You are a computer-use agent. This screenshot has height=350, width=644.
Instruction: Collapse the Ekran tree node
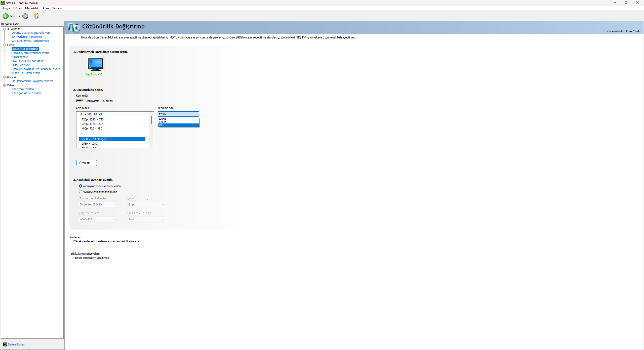pos(4,45)
